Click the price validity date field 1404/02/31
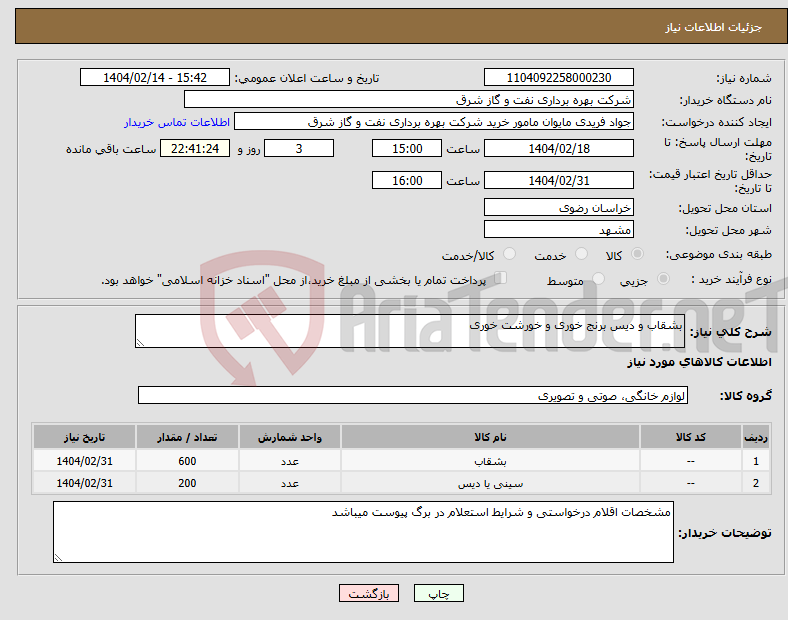 click(559, 180)
